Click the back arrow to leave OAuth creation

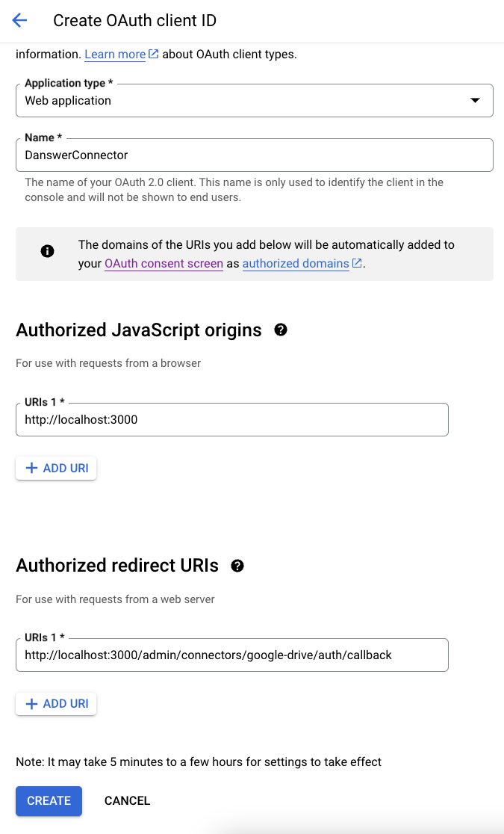click(19, 20)
